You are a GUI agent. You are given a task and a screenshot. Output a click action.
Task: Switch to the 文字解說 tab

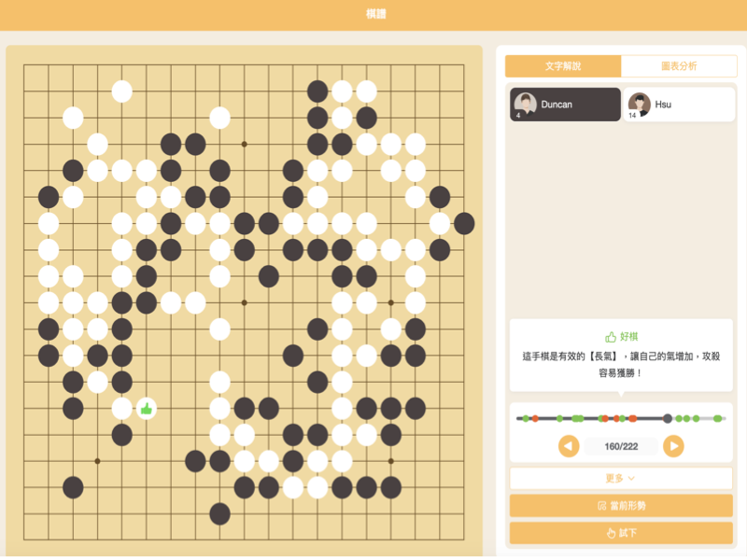(x=563, y=66)
